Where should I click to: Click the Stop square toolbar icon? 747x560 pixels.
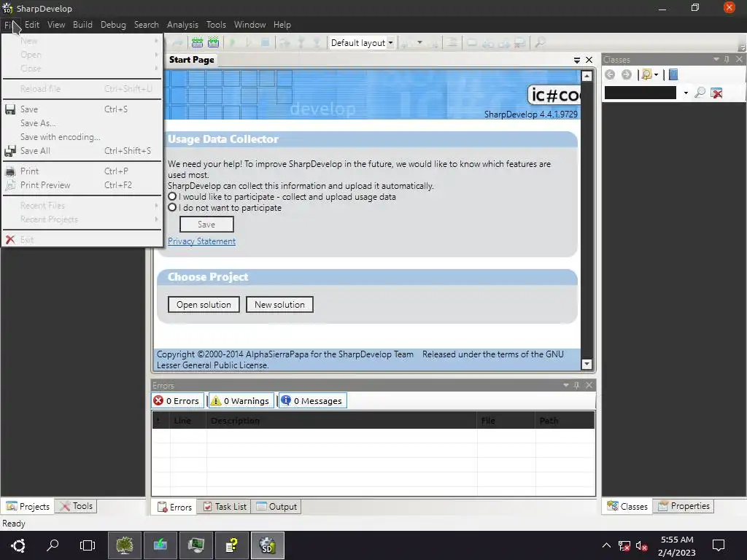tap(266, 43)
